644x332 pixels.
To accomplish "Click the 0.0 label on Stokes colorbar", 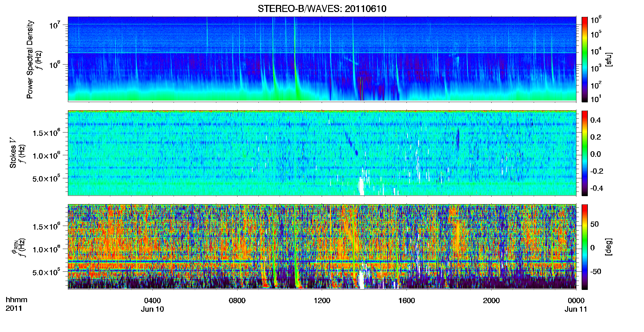I will pyautogui.click(x=596, y=154).
